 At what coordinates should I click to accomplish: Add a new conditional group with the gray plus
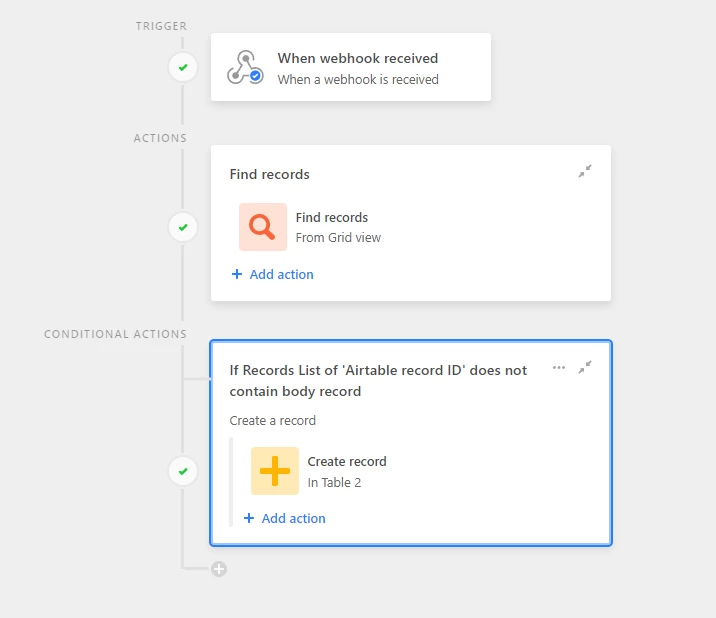tap(219, 569)
